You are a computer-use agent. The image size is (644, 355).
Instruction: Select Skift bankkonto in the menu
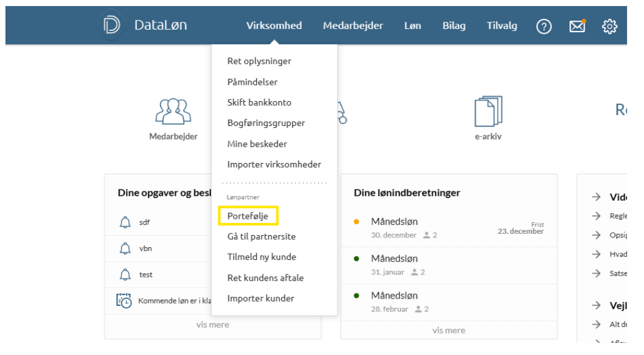pyautogui.click(x=259, y=102)
